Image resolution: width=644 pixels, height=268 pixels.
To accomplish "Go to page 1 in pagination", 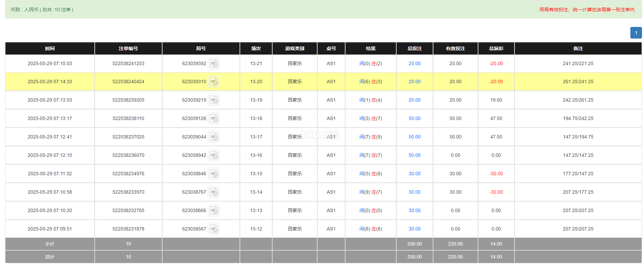I will point(636,33).
